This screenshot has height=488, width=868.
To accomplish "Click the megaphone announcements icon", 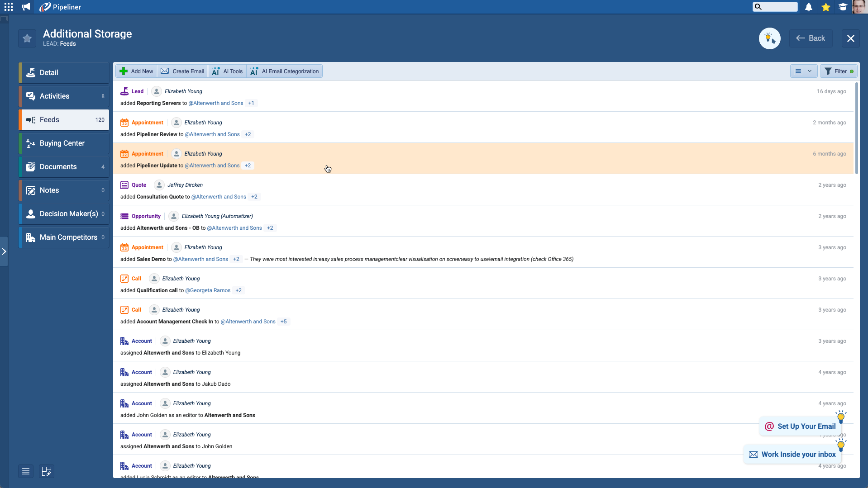I will click(x=26, y=7).
